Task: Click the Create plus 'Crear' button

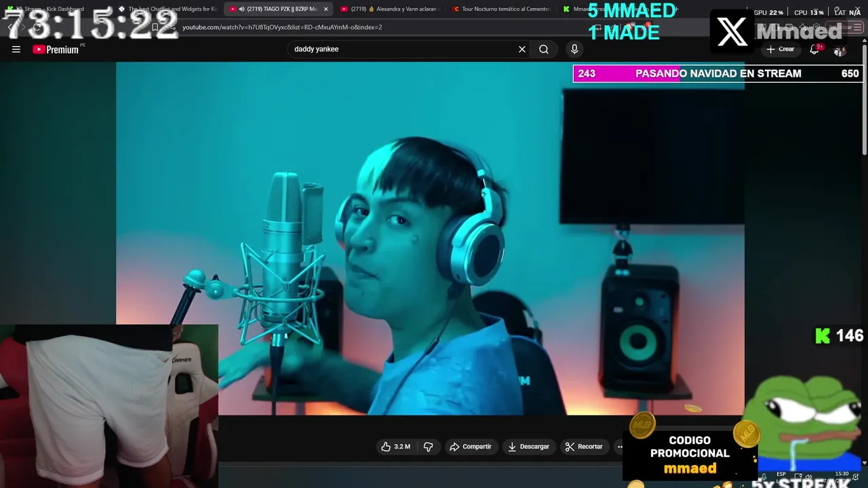Action: [781, 49]
